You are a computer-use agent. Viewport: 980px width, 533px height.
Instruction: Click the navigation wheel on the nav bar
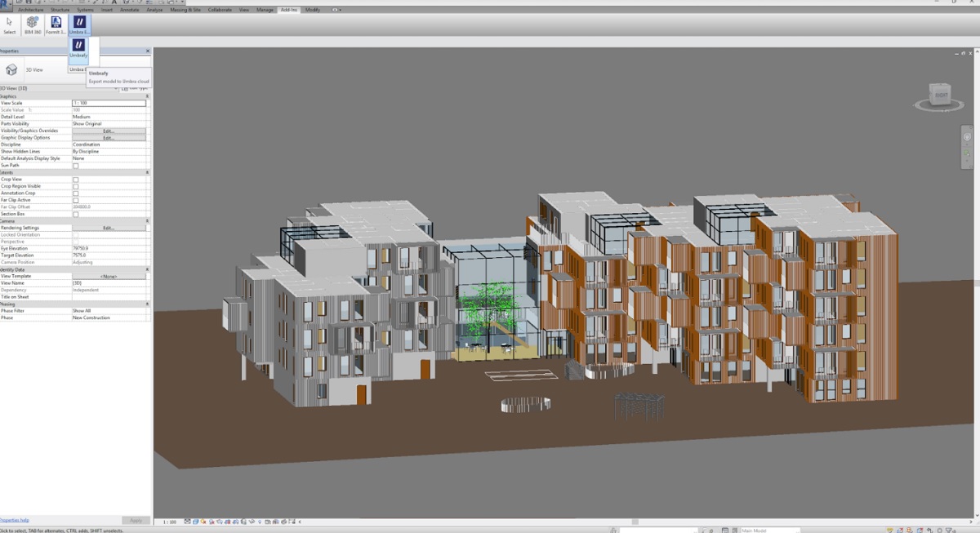tap(967, 137)
